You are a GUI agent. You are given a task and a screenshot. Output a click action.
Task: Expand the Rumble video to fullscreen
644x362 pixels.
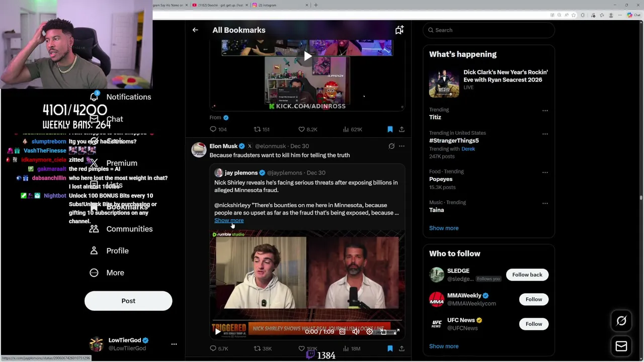(x=396, y=331)
